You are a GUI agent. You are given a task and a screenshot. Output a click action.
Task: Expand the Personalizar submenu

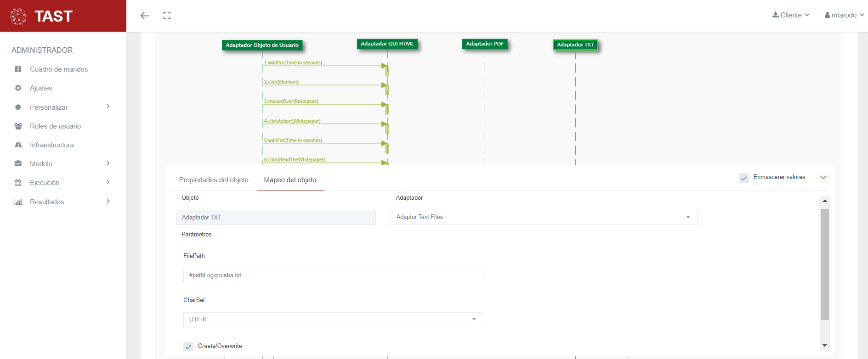[x=108, y=107]
